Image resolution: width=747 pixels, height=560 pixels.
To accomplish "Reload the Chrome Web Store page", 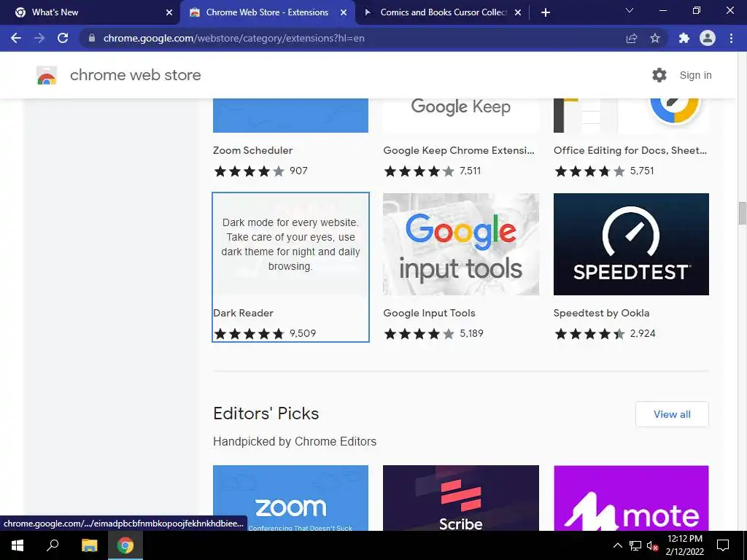I will pyautogui.click(x=63, y=38).
